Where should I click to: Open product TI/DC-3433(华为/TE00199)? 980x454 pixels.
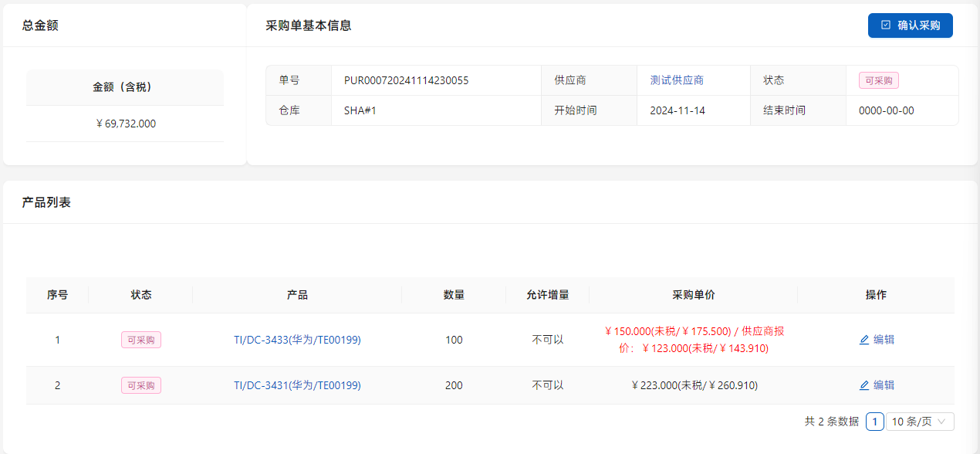click(x=297, y=340)
